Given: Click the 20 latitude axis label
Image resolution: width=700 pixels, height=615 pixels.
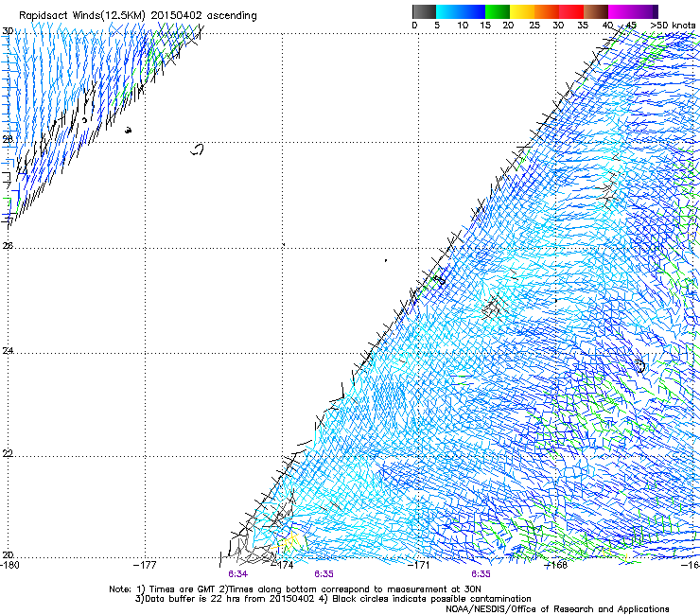Looking at the screenshot, I should coord(8,554).
